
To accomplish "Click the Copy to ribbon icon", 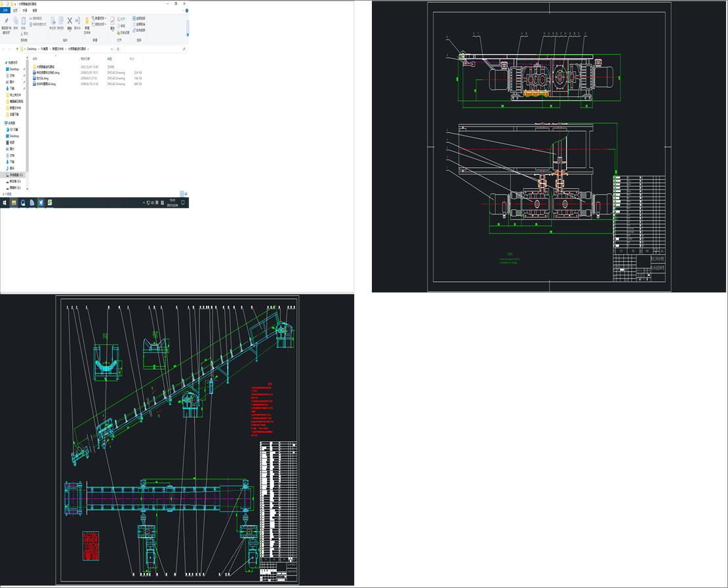I will tap(60, 22).
